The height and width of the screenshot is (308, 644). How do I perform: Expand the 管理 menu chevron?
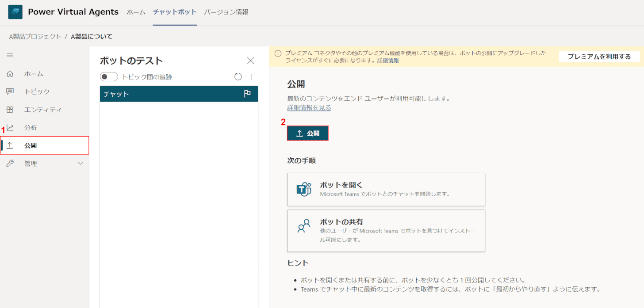point(80,164)
